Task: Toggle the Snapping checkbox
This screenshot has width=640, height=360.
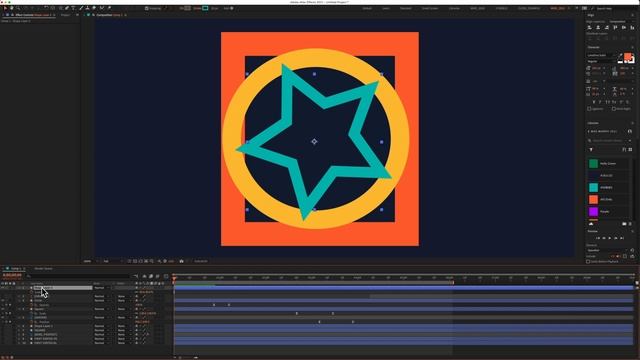Action: (x=147, y=8)
